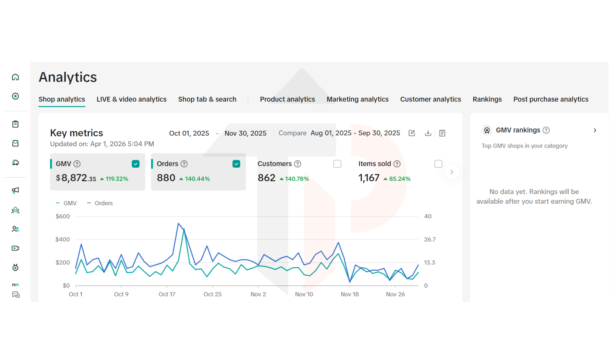
Task: Toggle the Orders legend color marker
Action: 89,203
